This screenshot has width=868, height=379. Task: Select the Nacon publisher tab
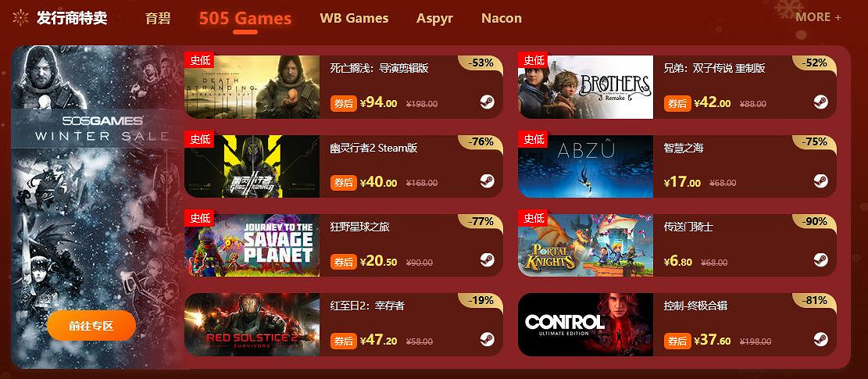[502, 18]
